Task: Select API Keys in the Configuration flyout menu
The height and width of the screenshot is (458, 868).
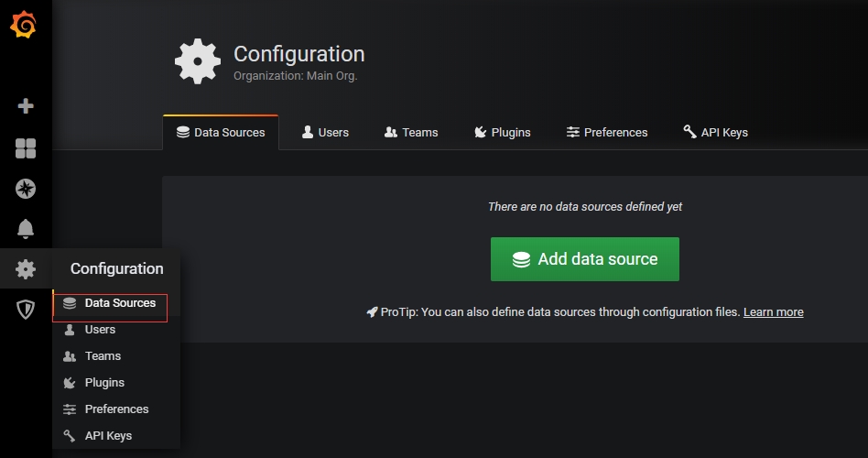Action: 108,436
